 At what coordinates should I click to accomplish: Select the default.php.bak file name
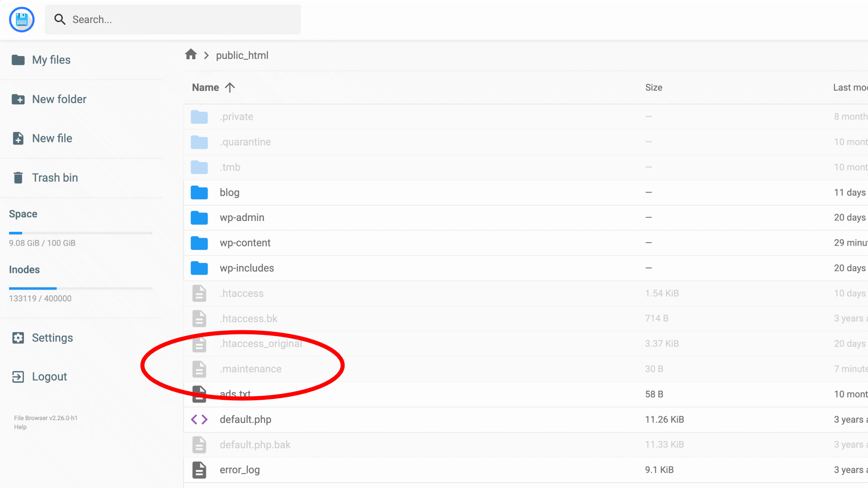255,445
